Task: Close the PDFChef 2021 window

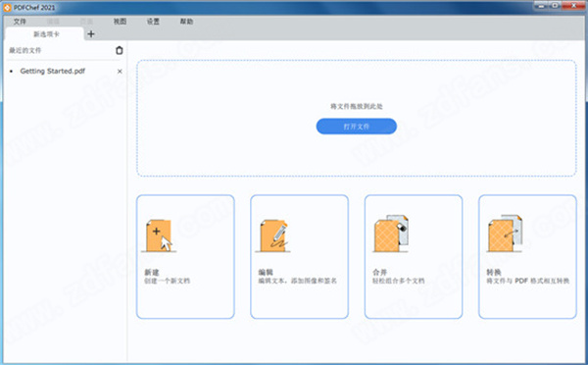Action: point(574,5)
